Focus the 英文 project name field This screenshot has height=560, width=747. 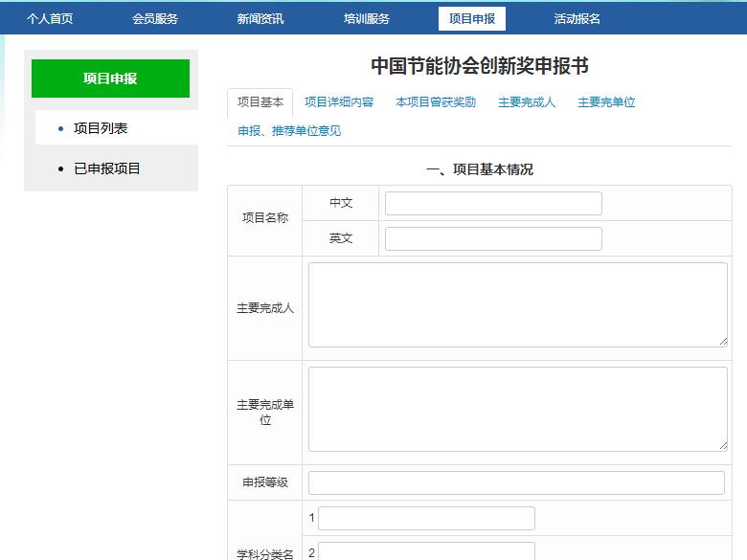coord(493,238)
